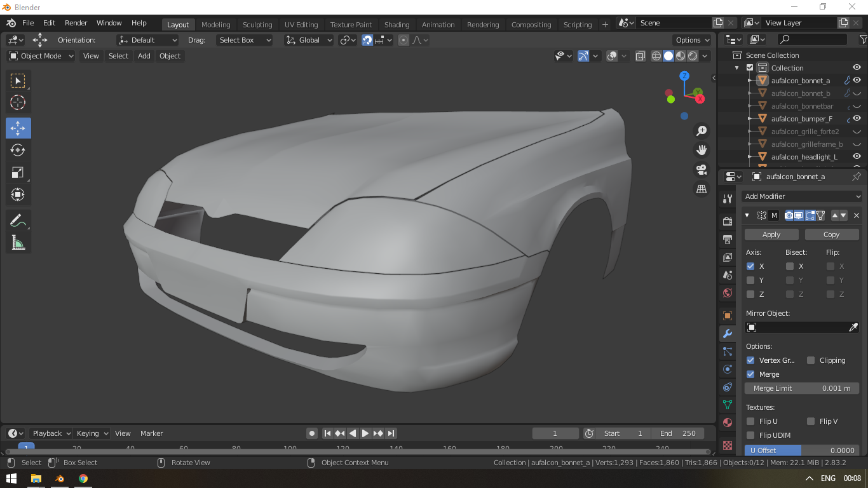Screen dimensions: 868x488
Task: Hide aufalcon_bumper_F with its eye icon
Action: coord(857,118)
